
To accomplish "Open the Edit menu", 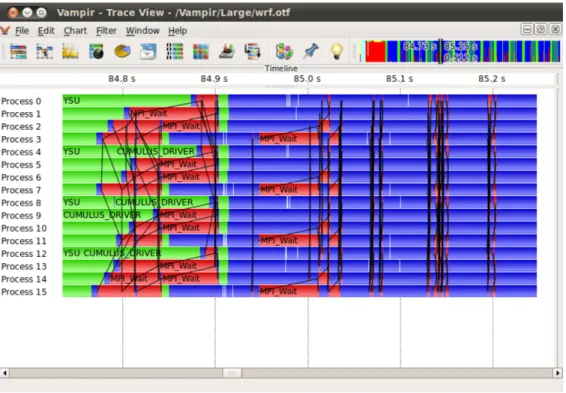I will pos(46,31).
